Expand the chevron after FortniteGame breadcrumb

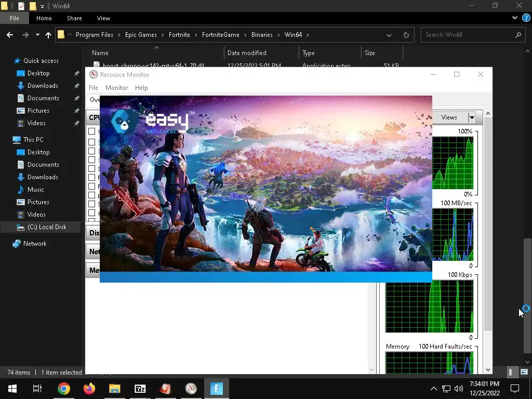(245, 35)
